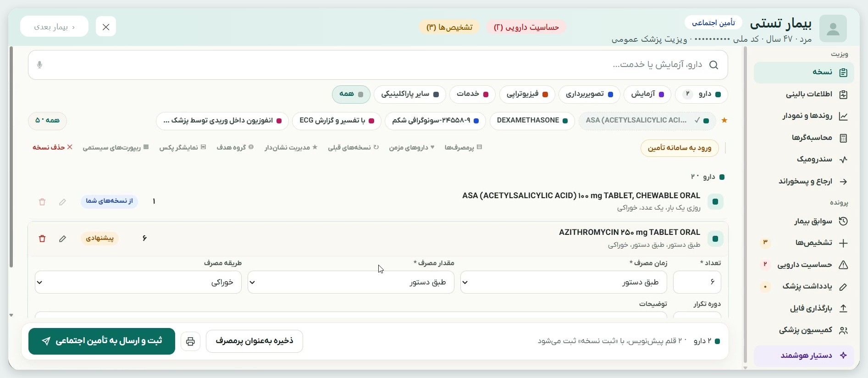Viewport: 868px width, 378px height.
Task: Delete the ASA 100 mg tablet row
Action: pos(42,202)
